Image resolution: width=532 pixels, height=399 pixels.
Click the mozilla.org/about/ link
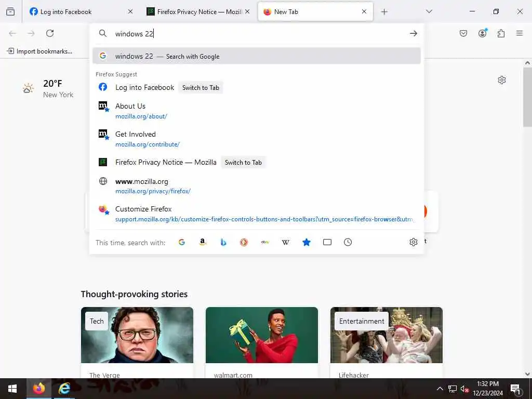tap(141, 116)
